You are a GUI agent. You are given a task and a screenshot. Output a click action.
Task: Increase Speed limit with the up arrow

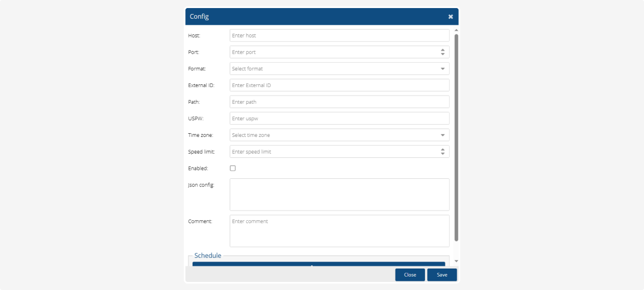[x=443, y=149]
